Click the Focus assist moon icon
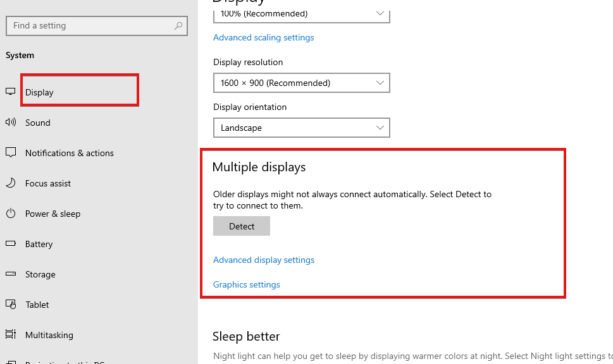 click(10, 183)
